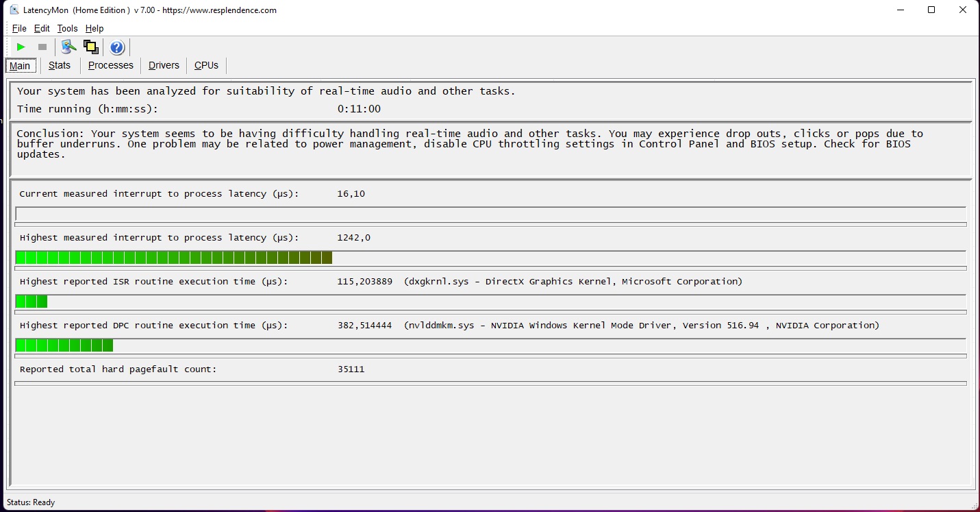This screenshot has width=980, height=512.
Task: Click 'Reported total hard pagefault count' label
Action: pos(118,369)
